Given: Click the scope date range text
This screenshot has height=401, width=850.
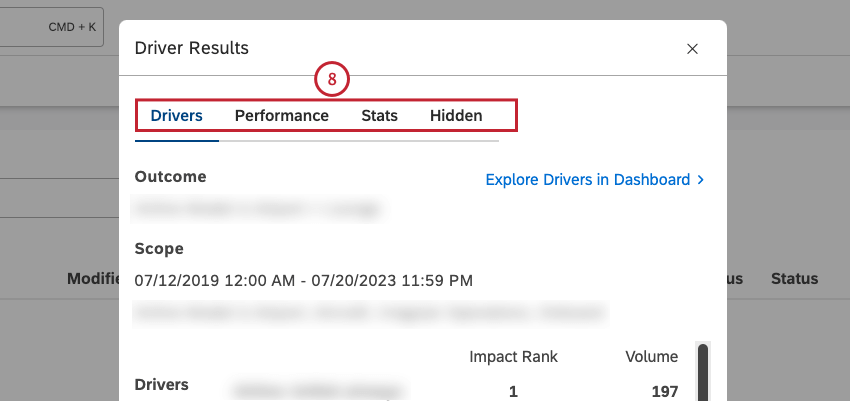Looking at the screenshot, I should pos(304,281).
